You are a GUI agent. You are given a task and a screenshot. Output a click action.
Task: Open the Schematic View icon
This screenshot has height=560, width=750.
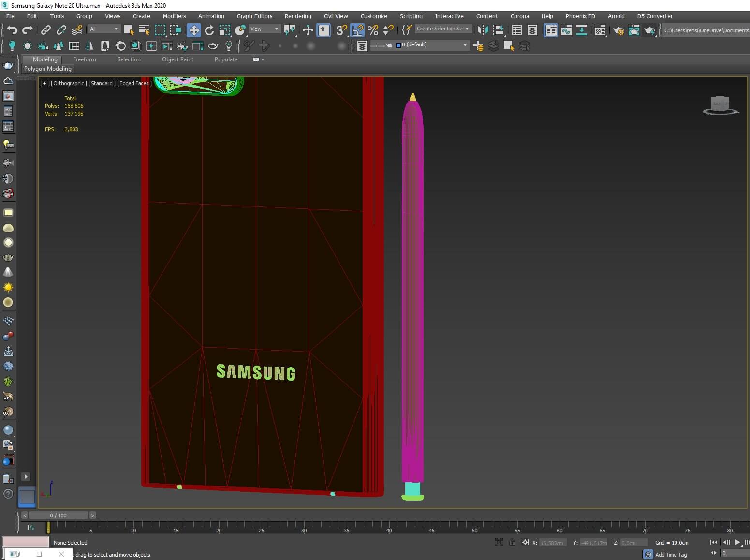coord(582,30)
